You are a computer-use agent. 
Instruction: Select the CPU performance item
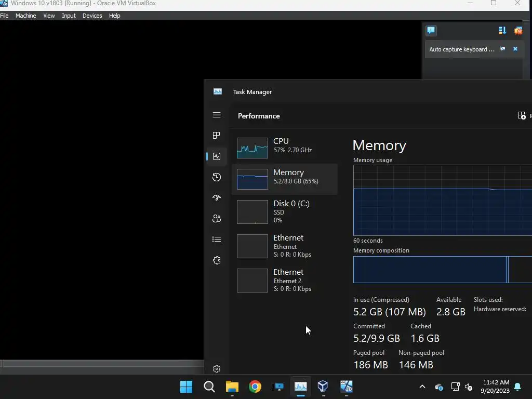285,148
